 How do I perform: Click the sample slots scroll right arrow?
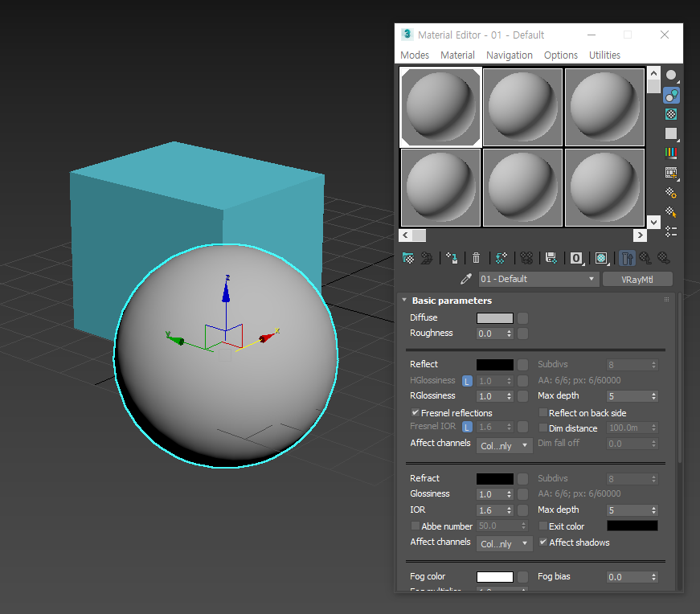tap(640, 235)
